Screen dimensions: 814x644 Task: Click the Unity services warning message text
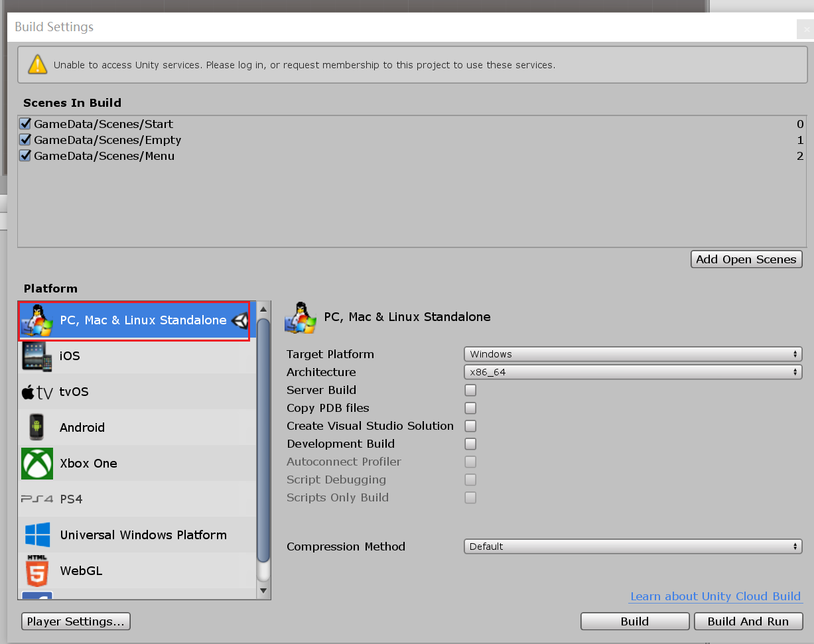pos(305,65)
